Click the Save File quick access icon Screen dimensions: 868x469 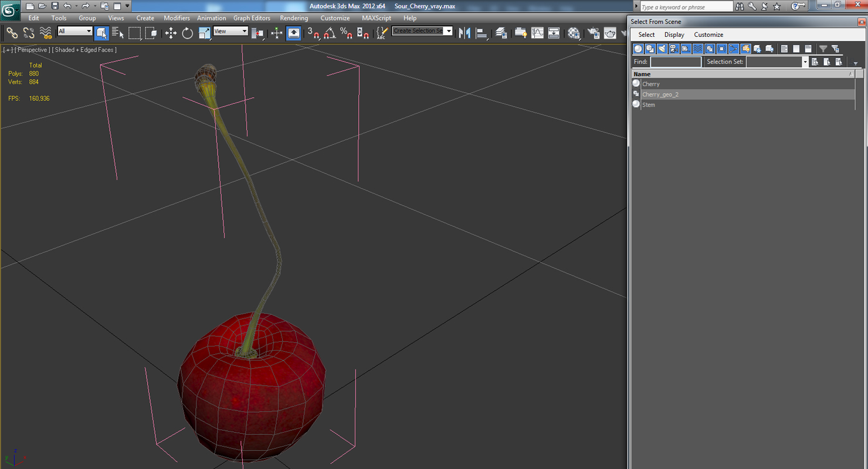click(x=55, y=6)
